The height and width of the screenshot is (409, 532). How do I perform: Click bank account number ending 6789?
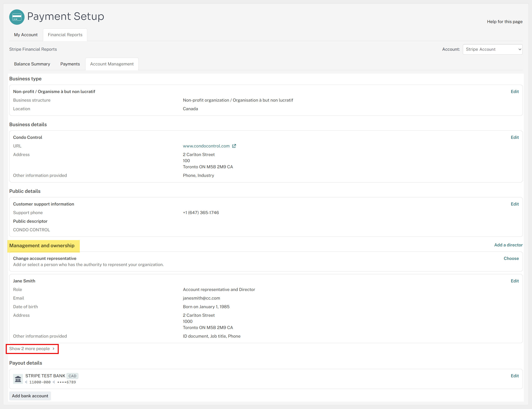click(66, 382)
